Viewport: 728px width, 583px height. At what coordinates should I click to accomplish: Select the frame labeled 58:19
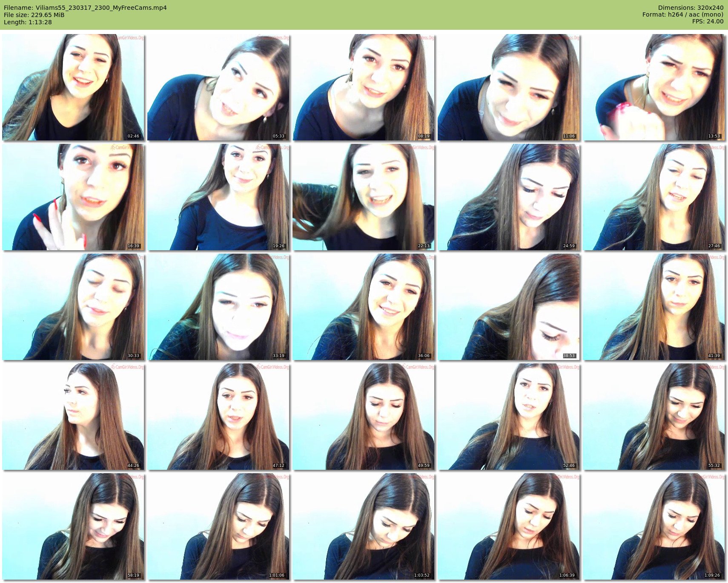pyautogui.click(x=73, y=526)
